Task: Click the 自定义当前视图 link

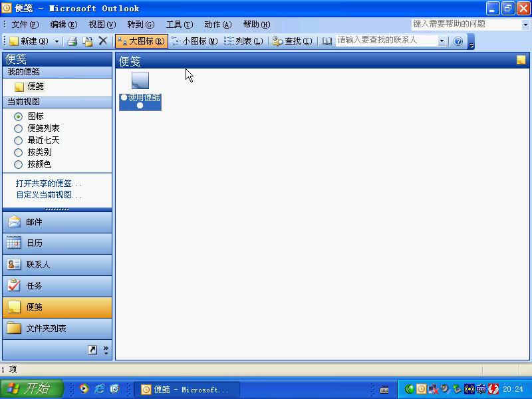Action: [49, 195]
